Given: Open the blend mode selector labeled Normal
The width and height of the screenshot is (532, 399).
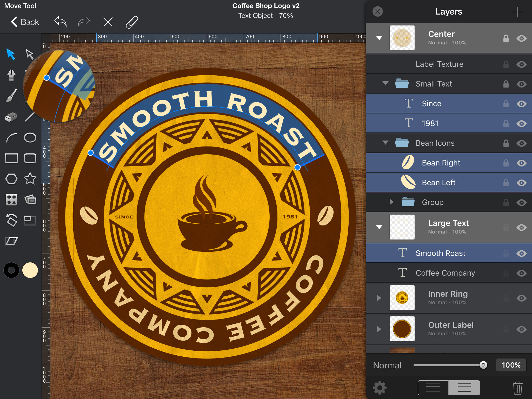Looking at the screenshot, I should [x=387, y=365].
